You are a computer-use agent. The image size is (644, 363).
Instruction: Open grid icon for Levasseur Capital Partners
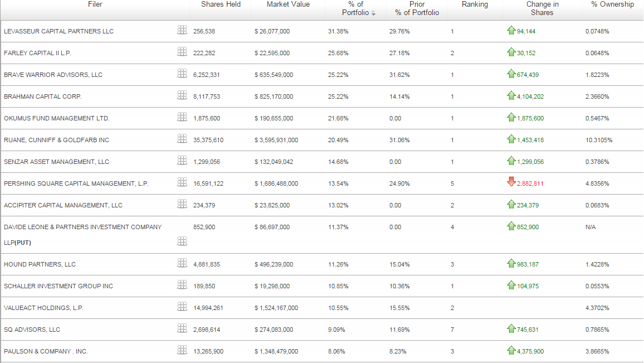click(x=182, y=30)
